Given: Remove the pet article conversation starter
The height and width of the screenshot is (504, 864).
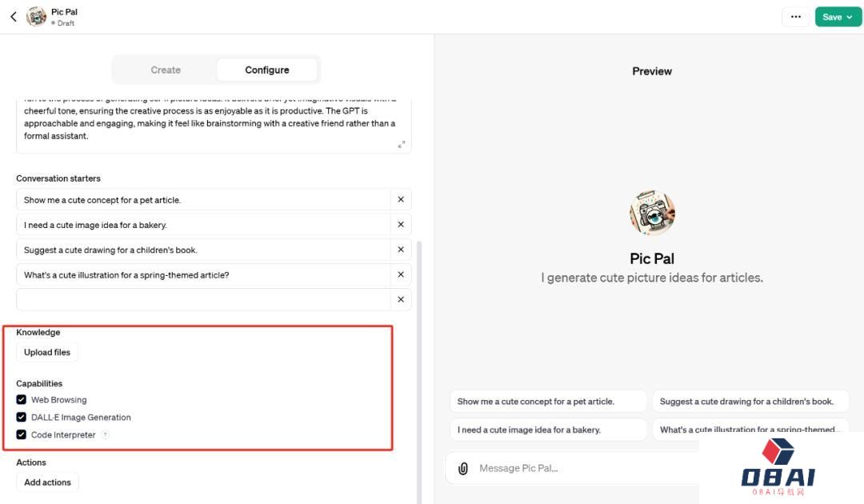Looking at the screenshot, I should pos(401,199).
